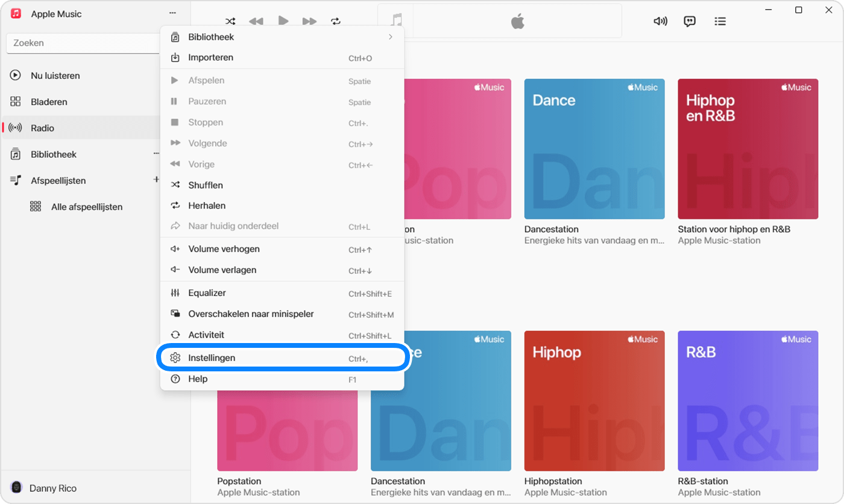Open the bottom-row Pop station tile

288,431
